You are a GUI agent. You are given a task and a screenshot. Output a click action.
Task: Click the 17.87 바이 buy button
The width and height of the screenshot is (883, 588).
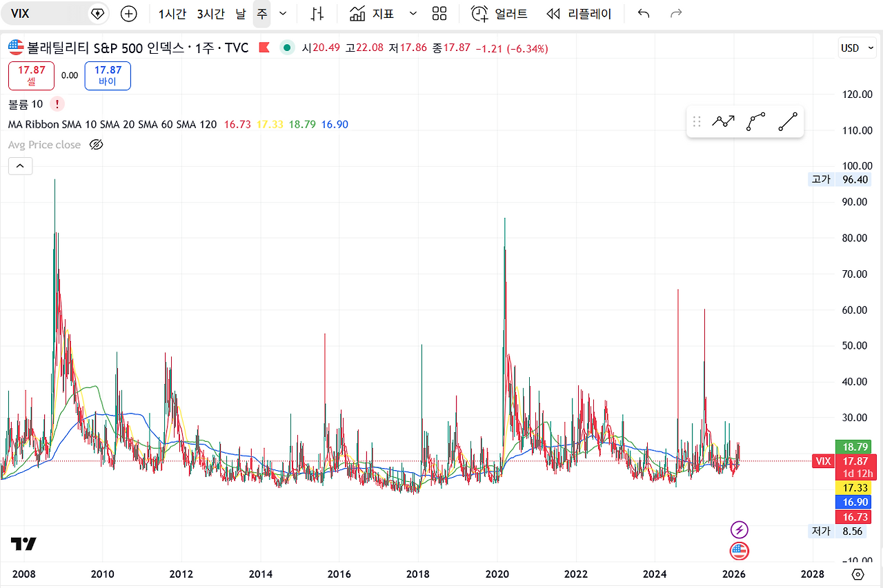pyautogui.click(x=108, y=76)
